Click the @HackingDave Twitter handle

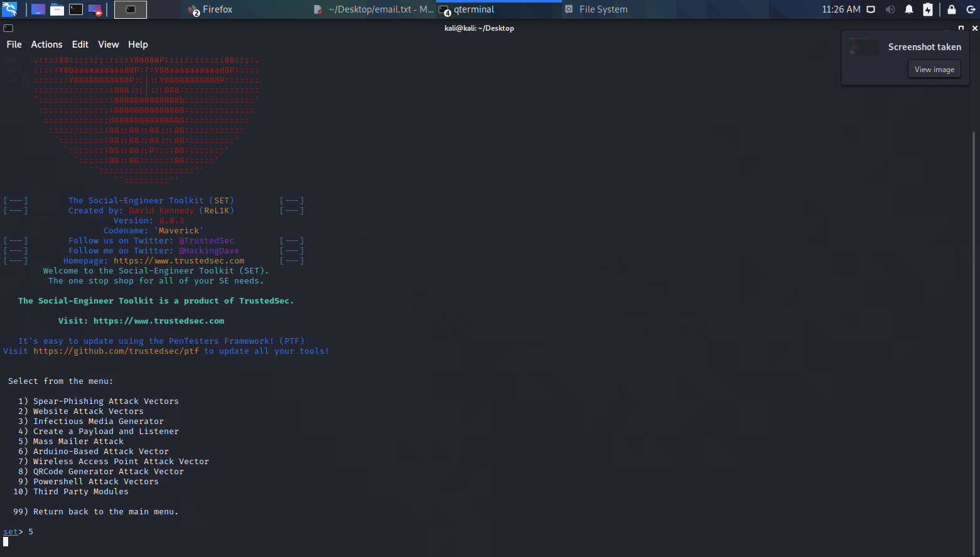coord(209,251)
